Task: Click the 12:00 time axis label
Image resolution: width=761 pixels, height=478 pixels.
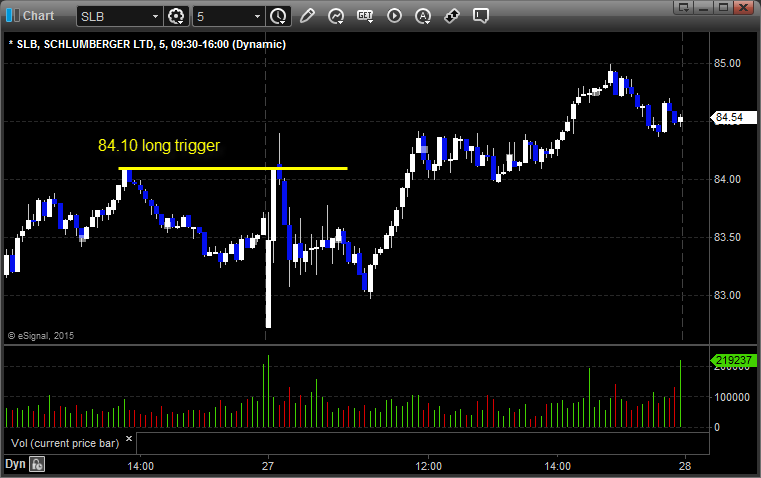Action: pos(429,466)
